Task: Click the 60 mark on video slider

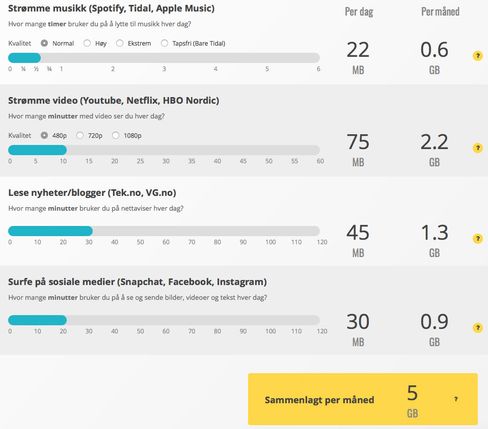Action: pyautogui.click(x=320, y=161)
